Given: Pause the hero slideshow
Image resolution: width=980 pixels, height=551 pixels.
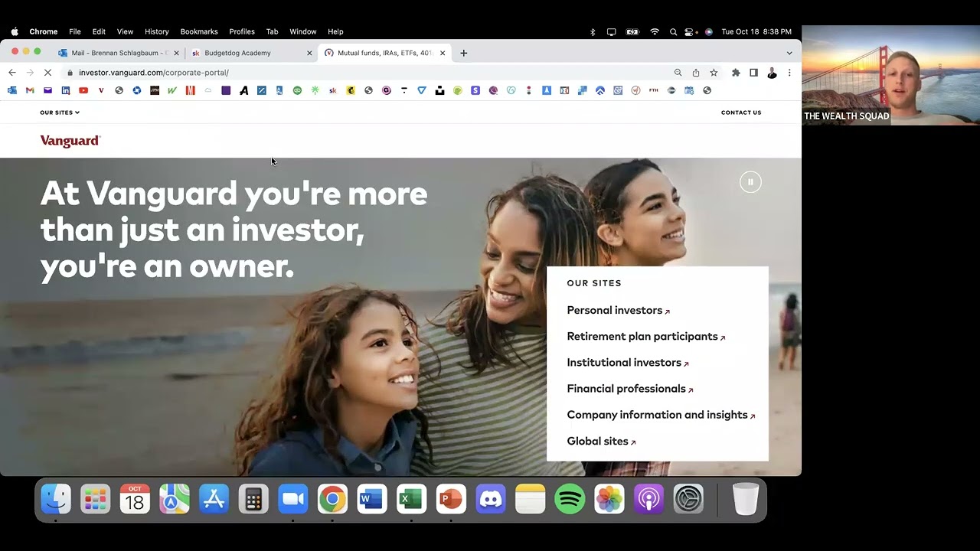Looking at the screenshot, I should click(750, 182).
